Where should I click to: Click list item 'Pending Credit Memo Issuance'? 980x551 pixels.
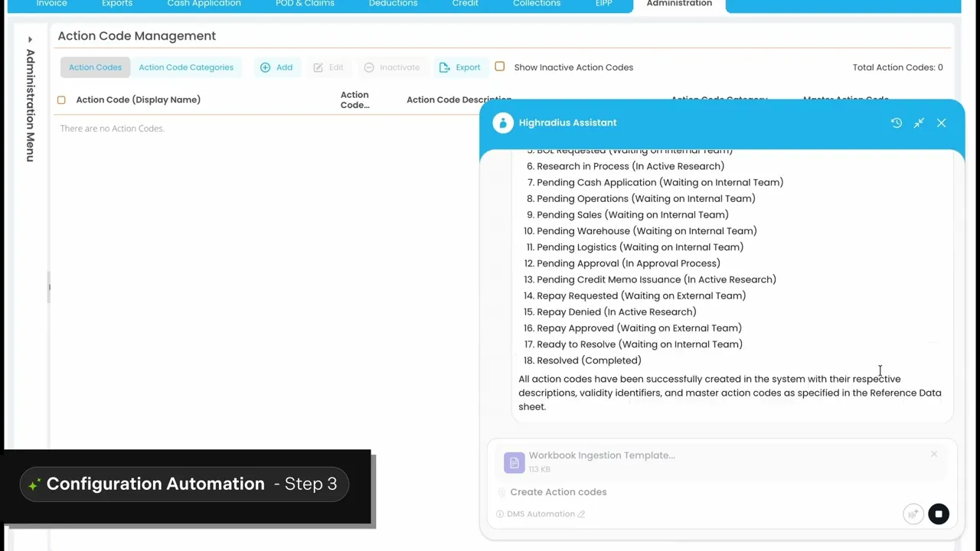point(656,279)
